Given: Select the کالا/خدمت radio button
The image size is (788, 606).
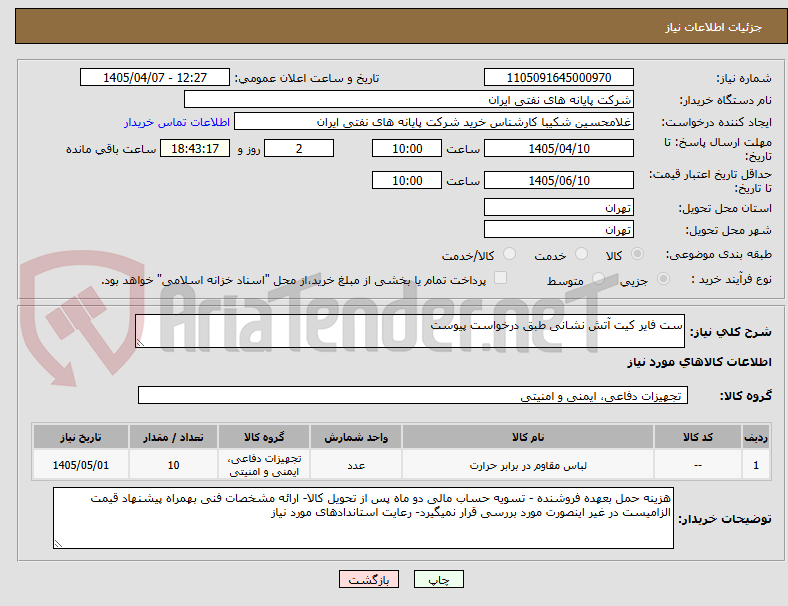Looking at the screenshot, I should [509, 254].
